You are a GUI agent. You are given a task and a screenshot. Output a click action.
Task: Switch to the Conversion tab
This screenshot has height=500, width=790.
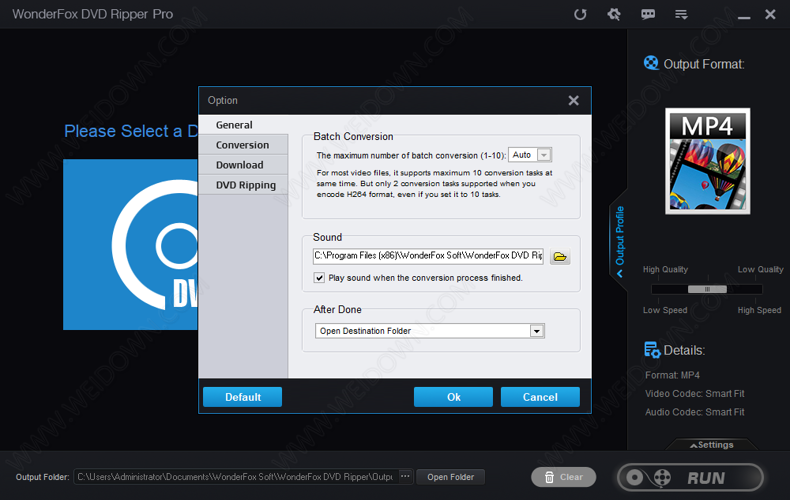(242, 145)
